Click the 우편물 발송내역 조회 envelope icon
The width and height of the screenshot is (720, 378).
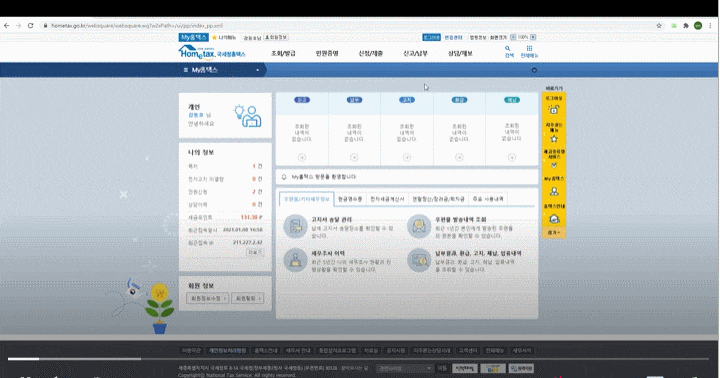point(419,226)
